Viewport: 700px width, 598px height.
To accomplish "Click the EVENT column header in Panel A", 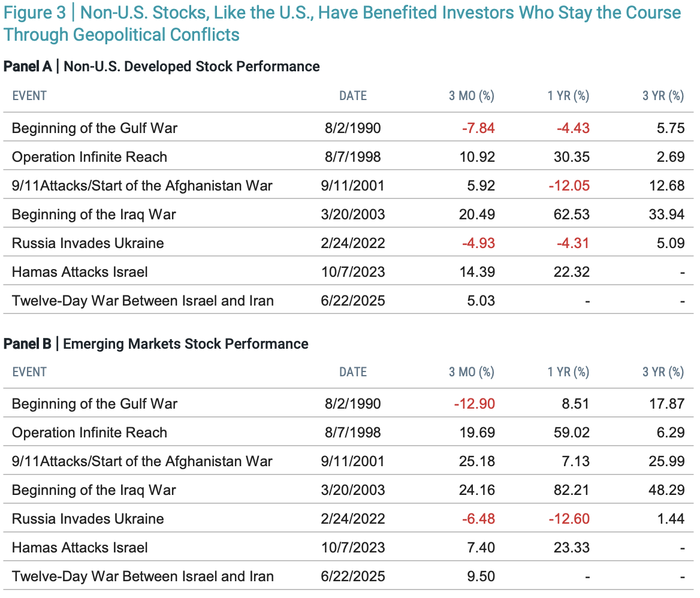I will coord(29,95).
